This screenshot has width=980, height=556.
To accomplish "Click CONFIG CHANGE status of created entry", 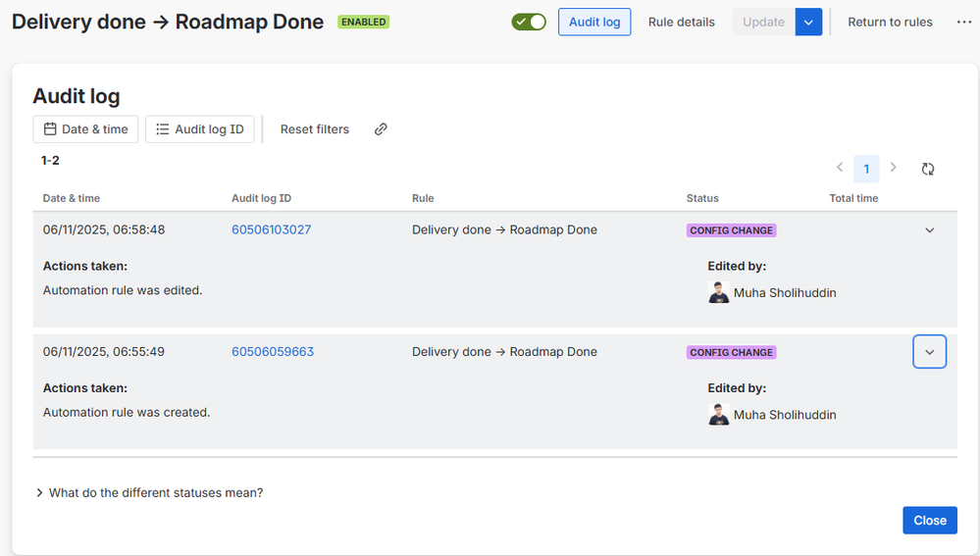I will coord(731,352).
